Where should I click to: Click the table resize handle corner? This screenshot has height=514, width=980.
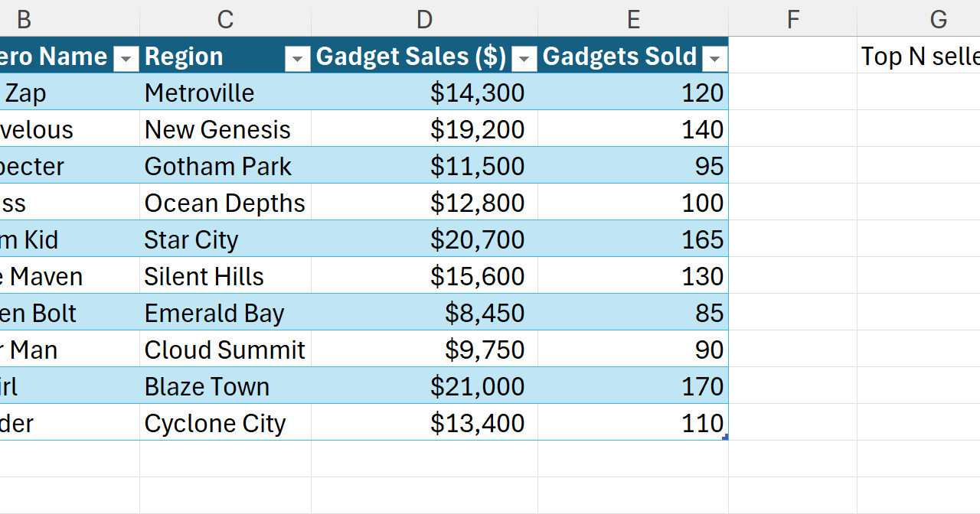pos(724,438)
